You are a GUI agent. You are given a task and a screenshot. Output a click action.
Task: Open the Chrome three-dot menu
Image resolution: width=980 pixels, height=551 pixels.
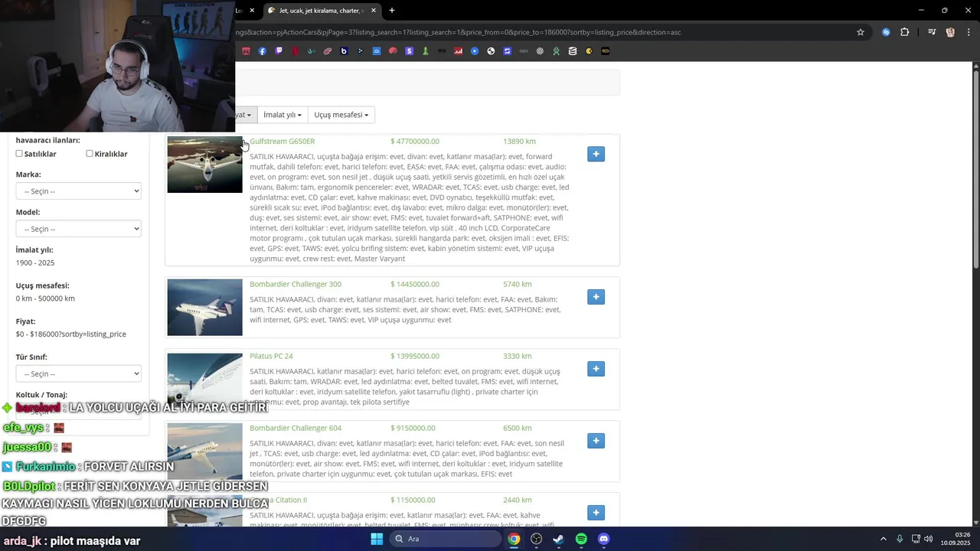(969, 32)
